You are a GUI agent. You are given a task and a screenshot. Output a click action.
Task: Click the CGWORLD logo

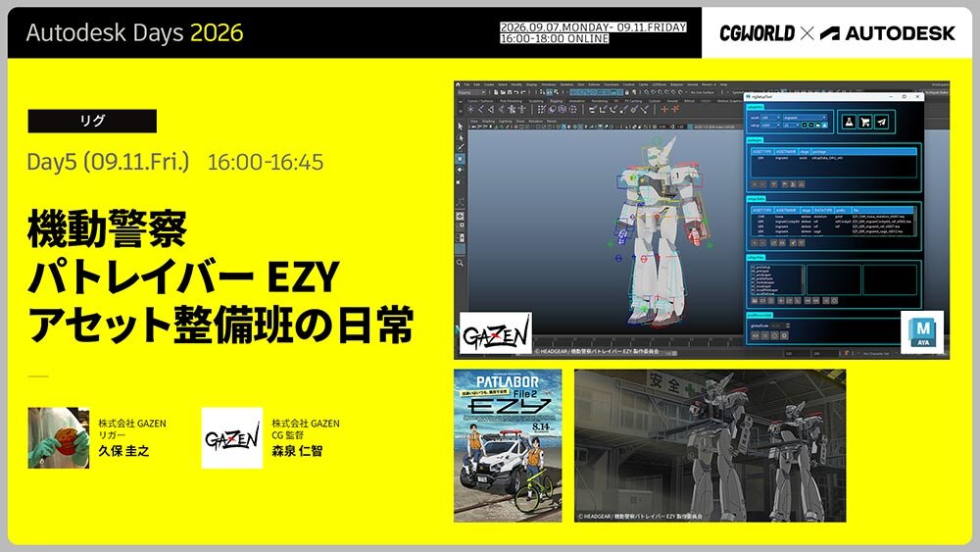click(x=757, y=33)
